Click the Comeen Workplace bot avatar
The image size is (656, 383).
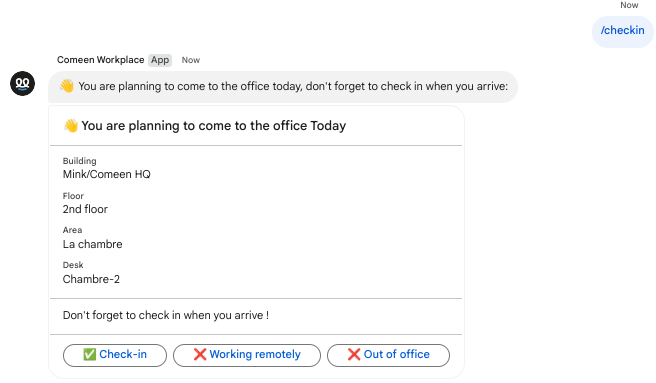point(23,83)
